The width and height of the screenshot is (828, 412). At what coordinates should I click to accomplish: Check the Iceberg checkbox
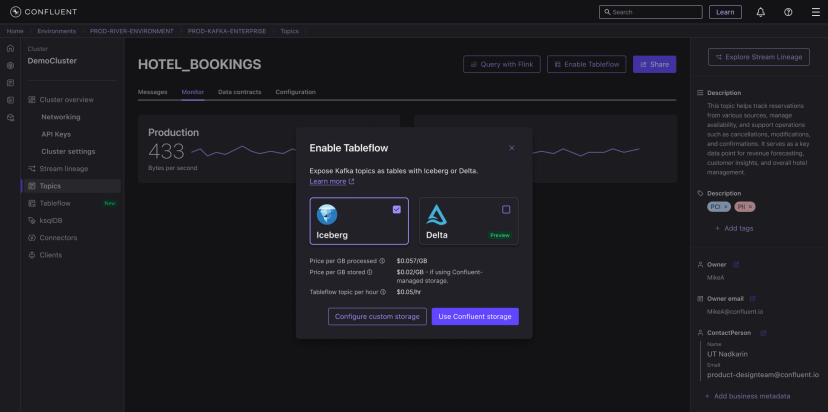tap(397, 210)
